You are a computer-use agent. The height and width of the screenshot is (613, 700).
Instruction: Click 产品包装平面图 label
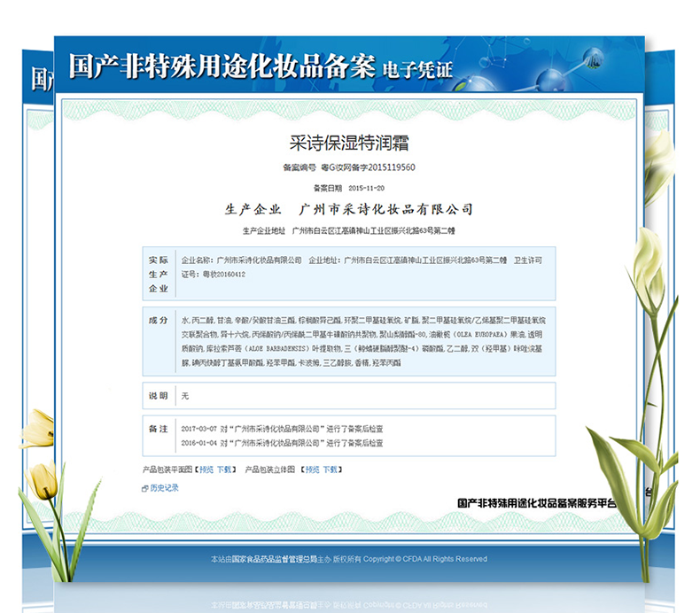tap(167, 469)
